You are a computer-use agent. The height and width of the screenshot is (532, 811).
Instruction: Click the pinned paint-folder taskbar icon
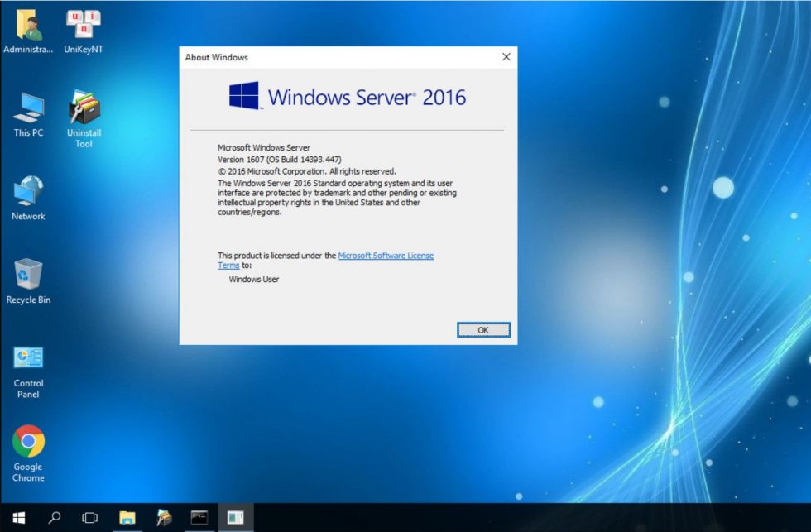[164, 518]
